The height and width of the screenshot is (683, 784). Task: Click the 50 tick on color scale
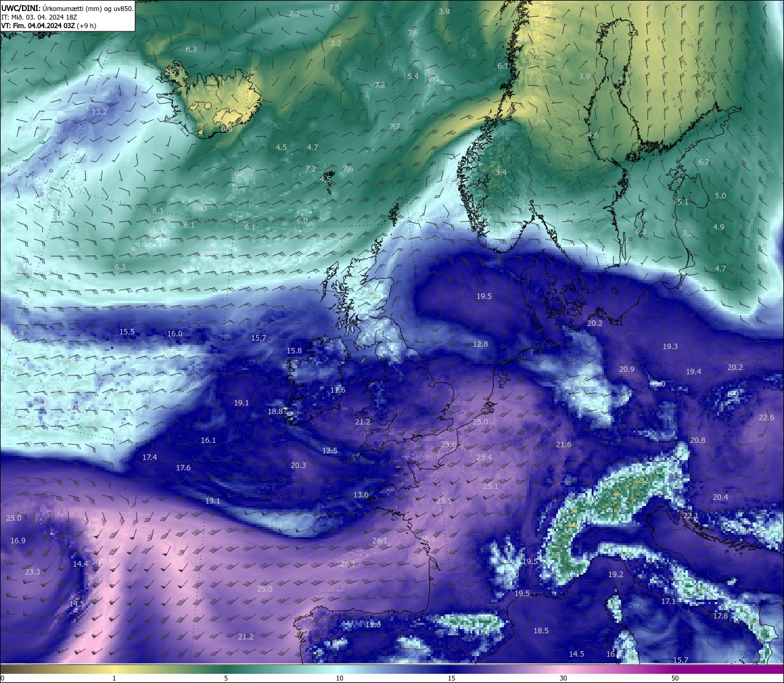click(x=675, y=678)
